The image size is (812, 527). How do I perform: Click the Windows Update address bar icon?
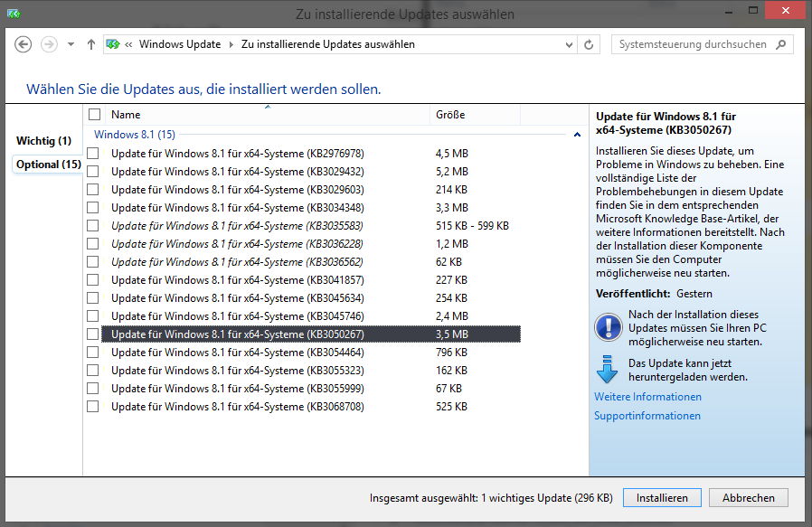coord(113,44)
